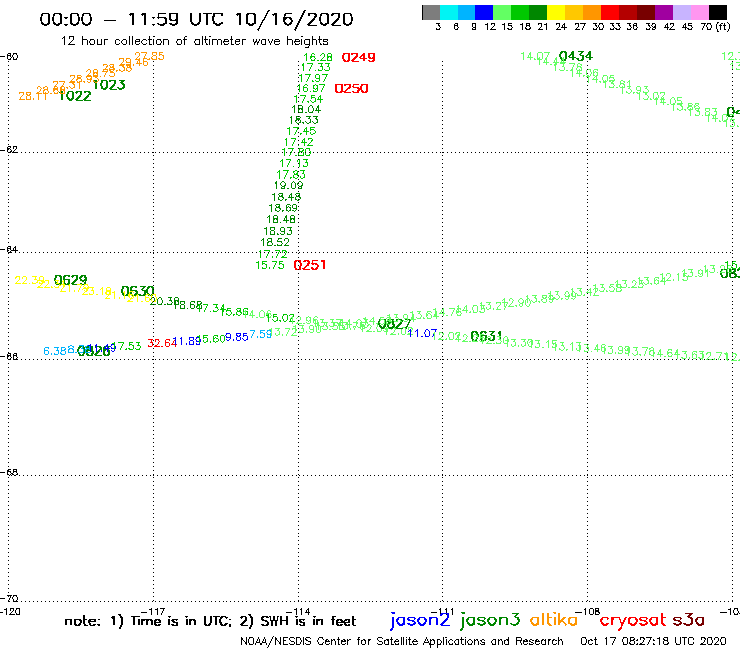Screen dimensions: 740x650
Task: Click the wave height value 19.09
Action: click(288, 186)
